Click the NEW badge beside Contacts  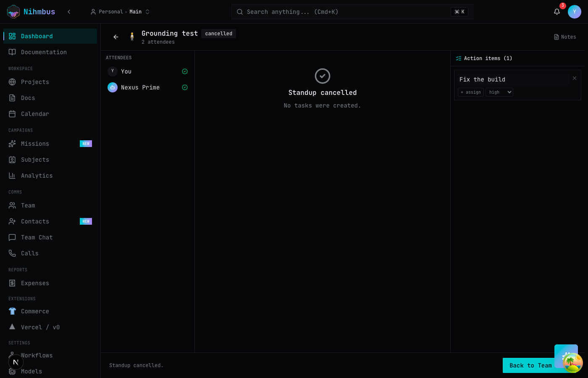(x=86, y=221)
